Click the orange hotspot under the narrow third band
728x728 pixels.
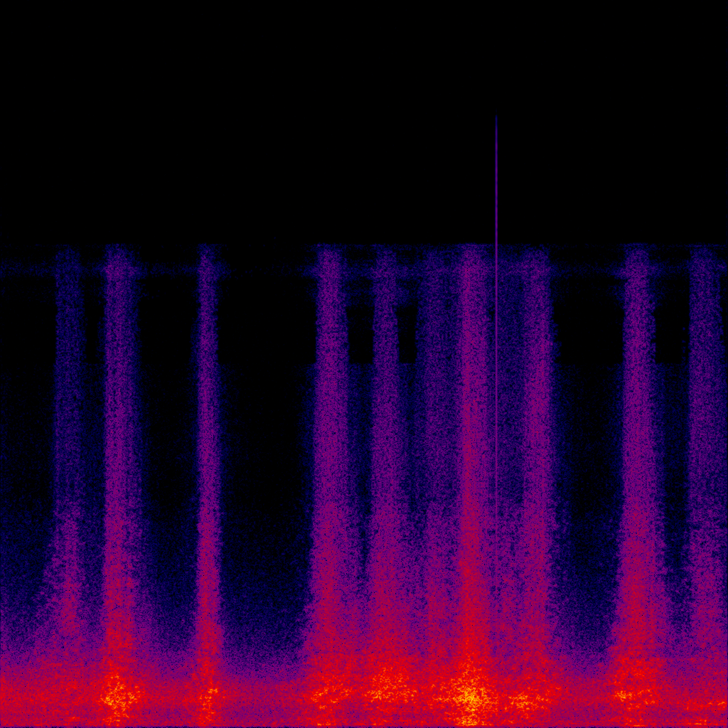(x=209, y=693)
